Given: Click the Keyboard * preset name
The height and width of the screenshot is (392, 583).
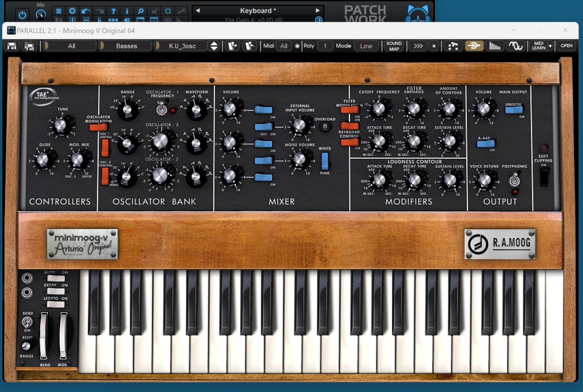Looking at the screenshot, I should pos(258,11).
